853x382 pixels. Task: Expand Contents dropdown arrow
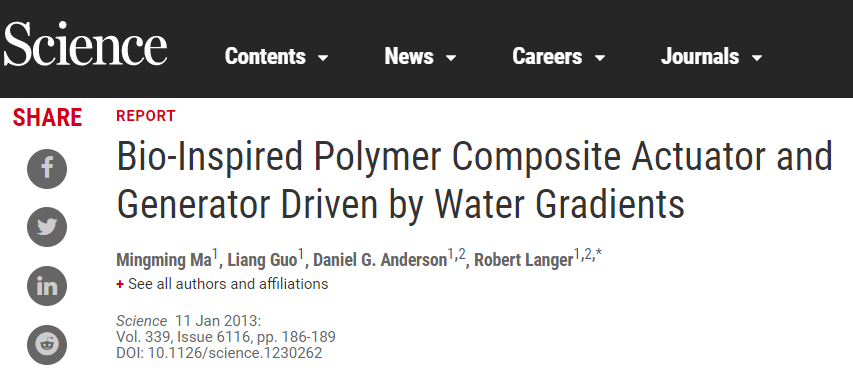click(x=323, y=58)
